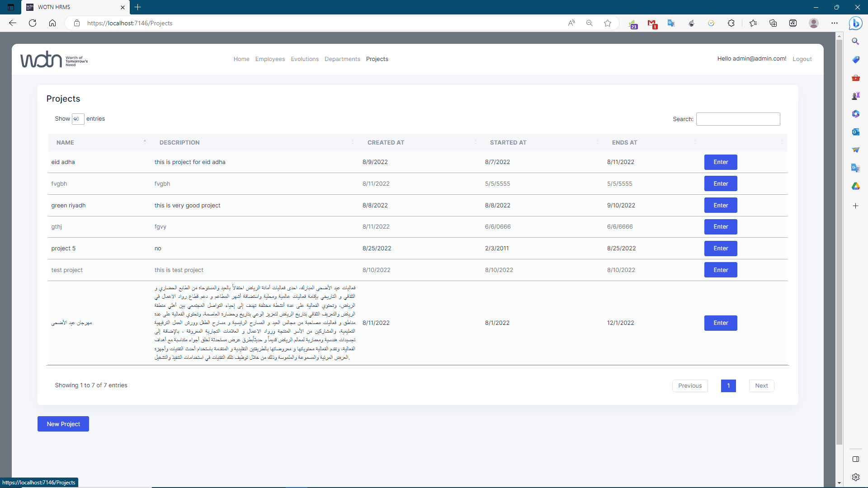Open a new browser tab
Screen dimensions: 868x488
pos(138,7)
